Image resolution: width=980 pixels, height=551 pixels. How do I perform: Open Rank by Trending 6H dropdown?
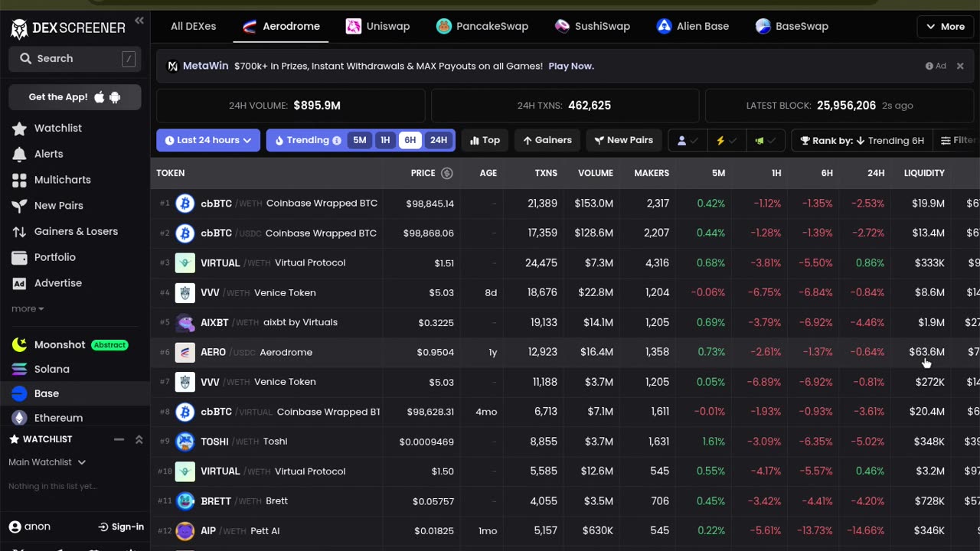tap(862, 140)
